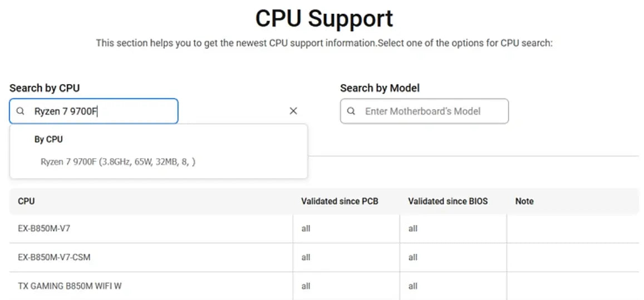Click the Search by CPU label

pos(45,88)
